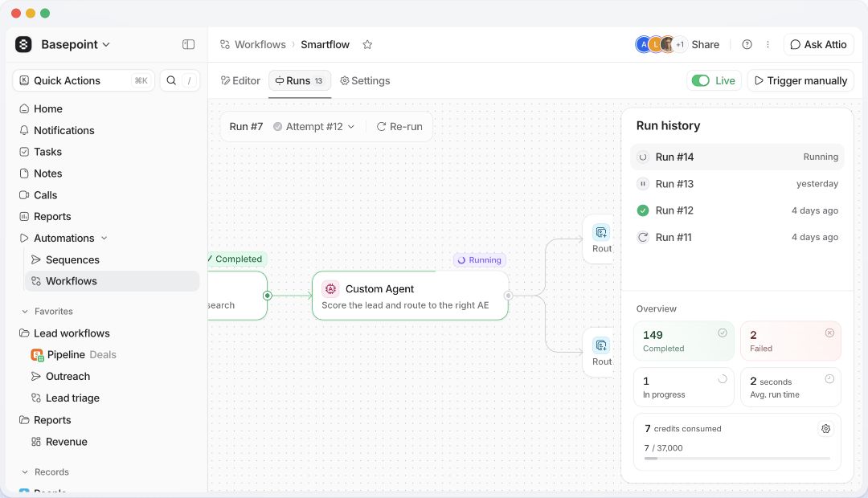Click the 2 Failed overview card
868x498 pixels.
[x=791, y=341]
